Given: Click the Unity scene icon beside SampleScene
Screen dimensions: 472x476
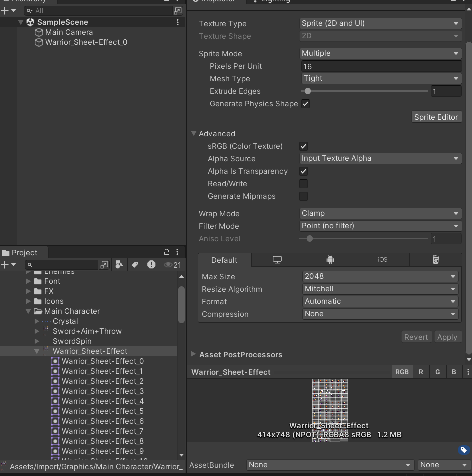Looking at the screenshot, I should [x=30, y=22].
